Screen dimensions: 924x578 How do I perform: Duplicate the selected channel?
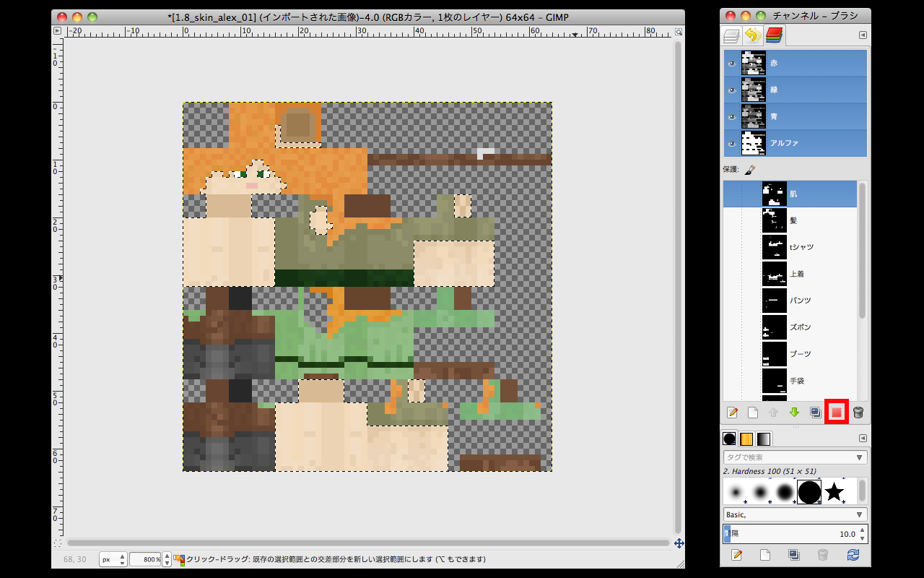click(x=816, y=413)
